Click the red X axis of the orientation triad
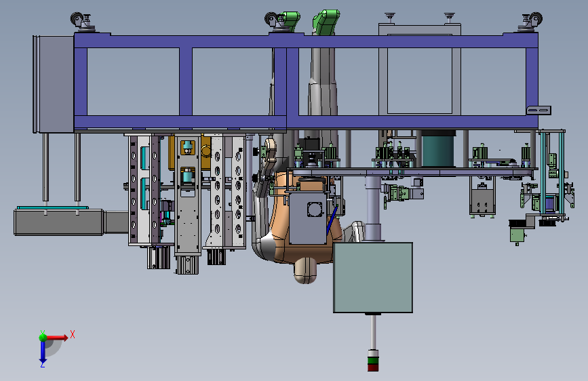The width and height of the screenshot is (588, 381). 58,337
